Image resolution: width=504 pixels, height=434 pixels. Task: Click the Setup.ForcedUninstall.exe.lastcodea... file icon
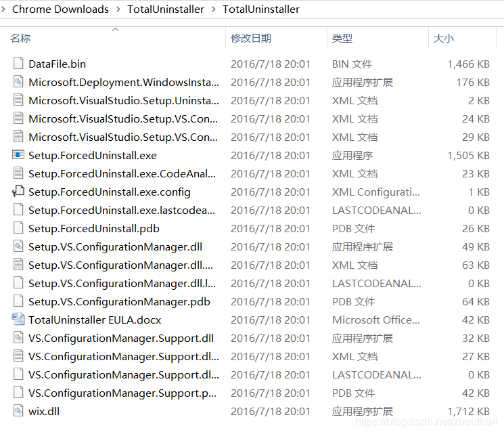[x=18, y=209]
